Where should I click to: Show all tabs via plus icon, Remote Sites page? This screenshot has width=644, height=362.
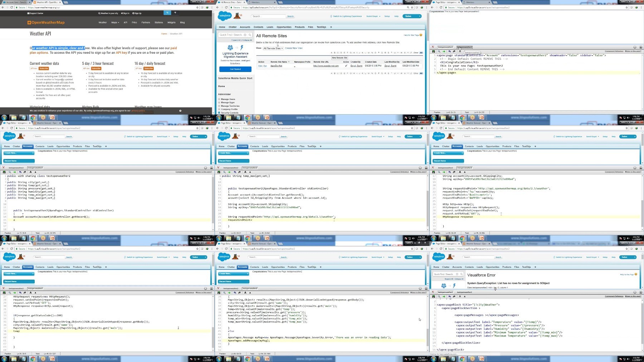coord(331,27)
